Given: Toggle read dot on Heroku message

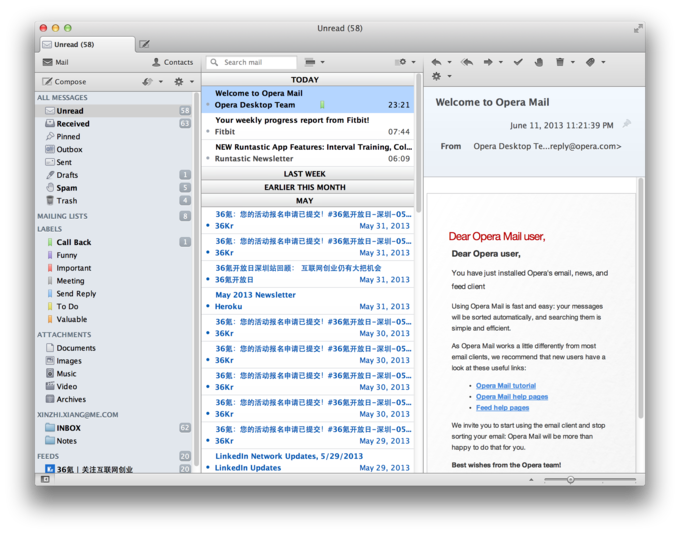Looking at the screenshot, I should click(x=208, y=306).
